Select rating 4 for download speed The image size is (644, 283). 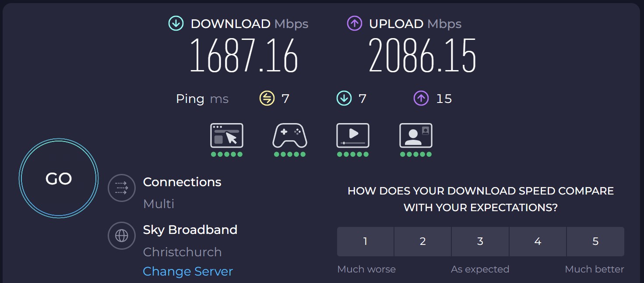[538, 241]
